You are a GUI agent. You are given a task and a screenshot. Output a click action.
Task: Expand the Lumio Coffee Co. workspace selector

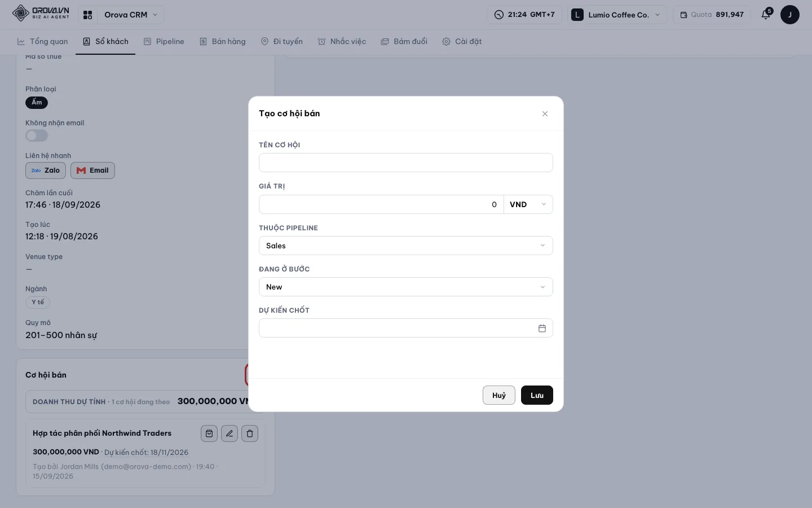coord(617,15)
